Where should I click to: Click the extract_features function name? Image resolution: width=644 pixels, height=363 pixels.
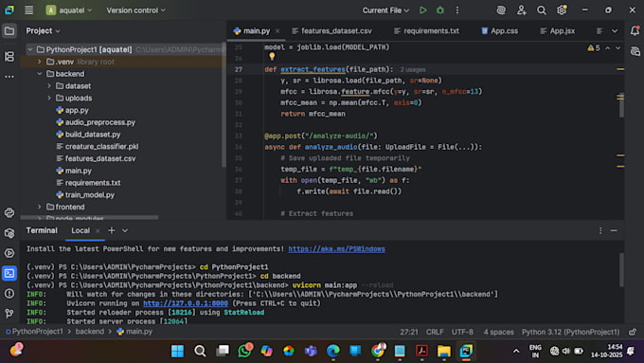(313, 69)
